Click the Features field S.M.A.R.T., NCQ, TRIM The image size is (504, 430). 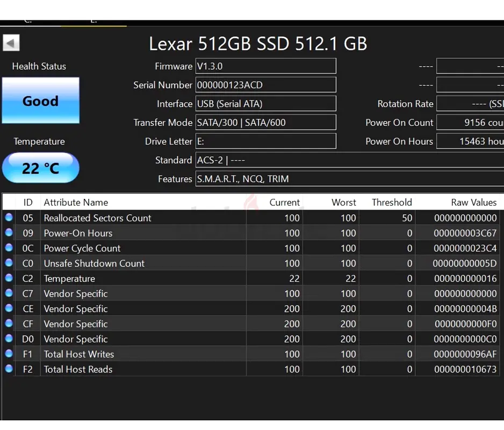pyautogui.click(x=350, y=179)
